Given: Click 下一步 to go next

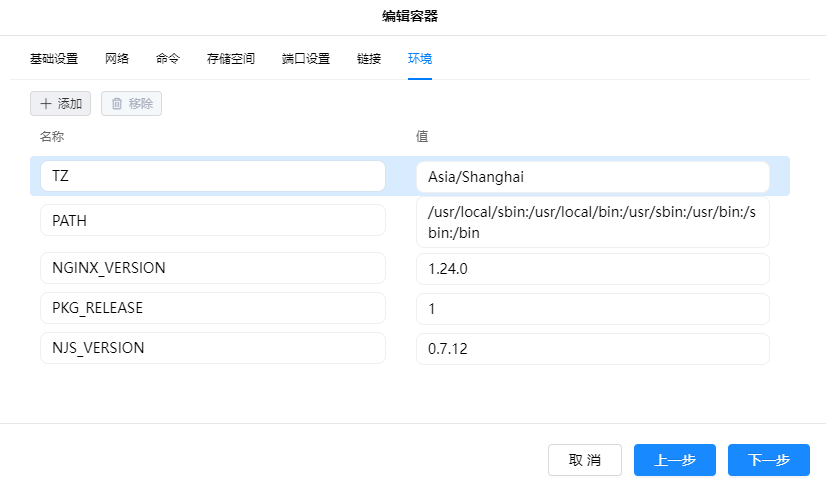Looking at the screenshot, I should tap(768, 460).
